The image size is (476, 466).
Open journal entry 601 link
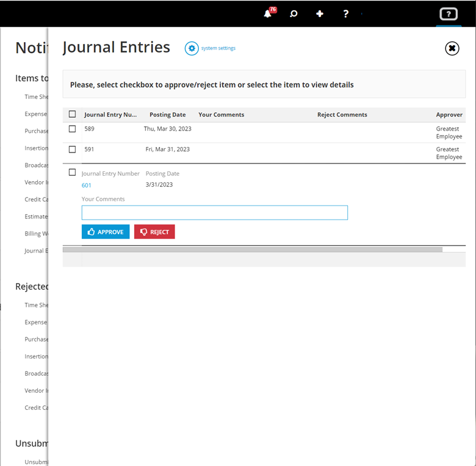pos(86,185)
